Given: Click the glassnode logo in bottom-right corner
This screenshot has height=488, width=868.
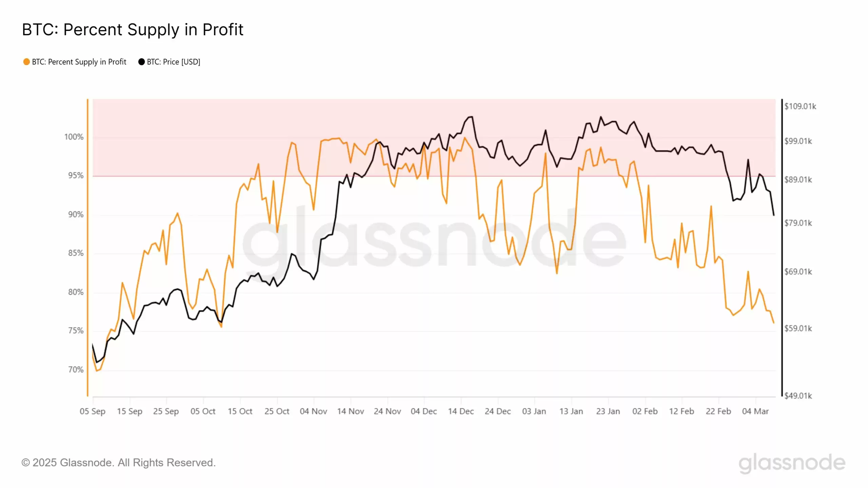Looking at the screenshot, I should (x=792, y=463).
